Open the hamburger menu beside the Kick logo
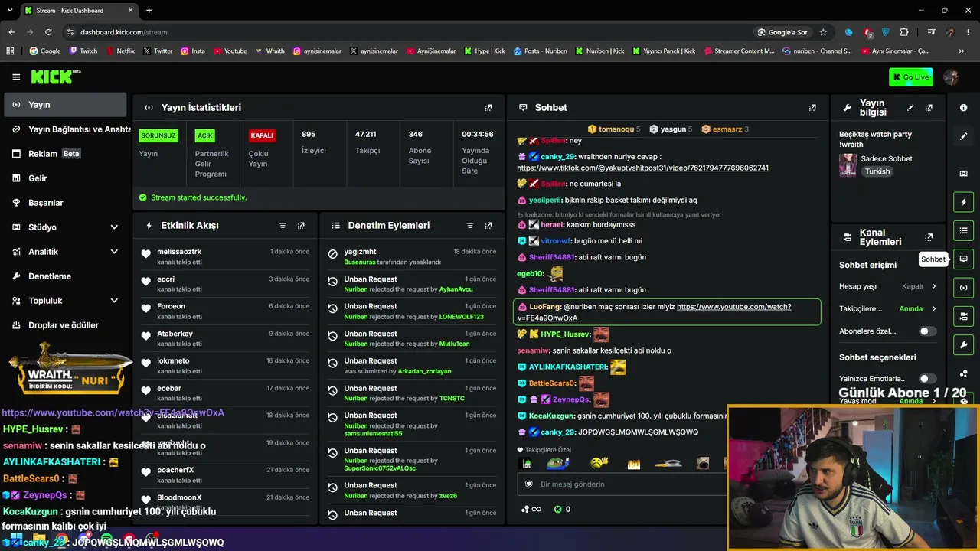The image size is (980, 551). 16,77
